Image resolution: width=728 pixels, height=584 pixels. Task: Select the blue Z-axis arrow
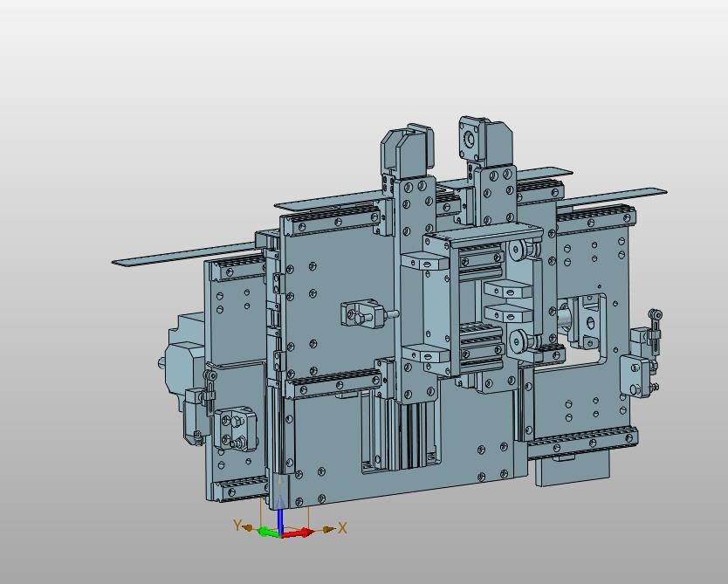pyautogui.click(x=280, y=515)
